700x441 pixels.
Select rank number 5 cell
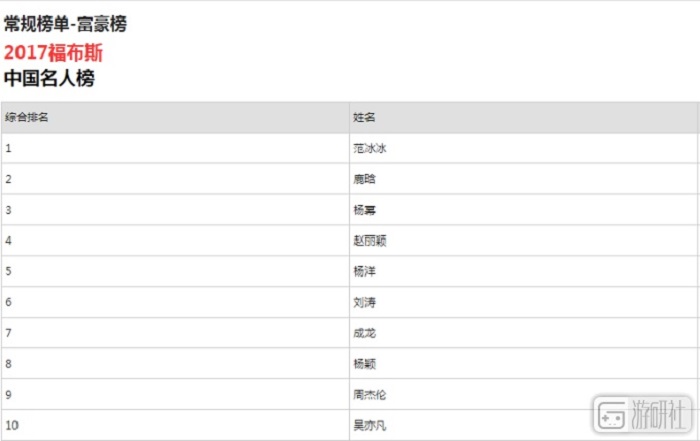tap(8, 271)
